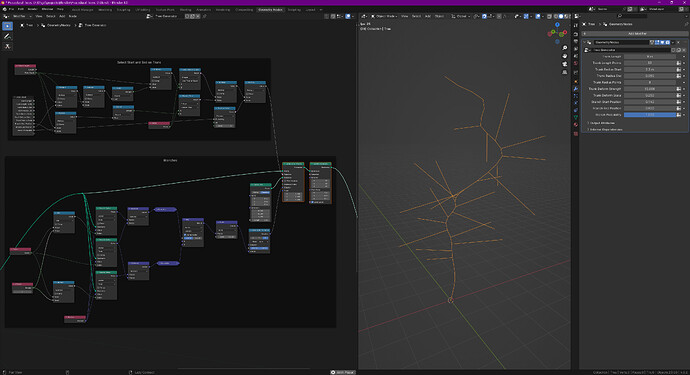Open the Material properties tab icon
The width and height of the screenshot is (690, 375).
coord(576,125)
